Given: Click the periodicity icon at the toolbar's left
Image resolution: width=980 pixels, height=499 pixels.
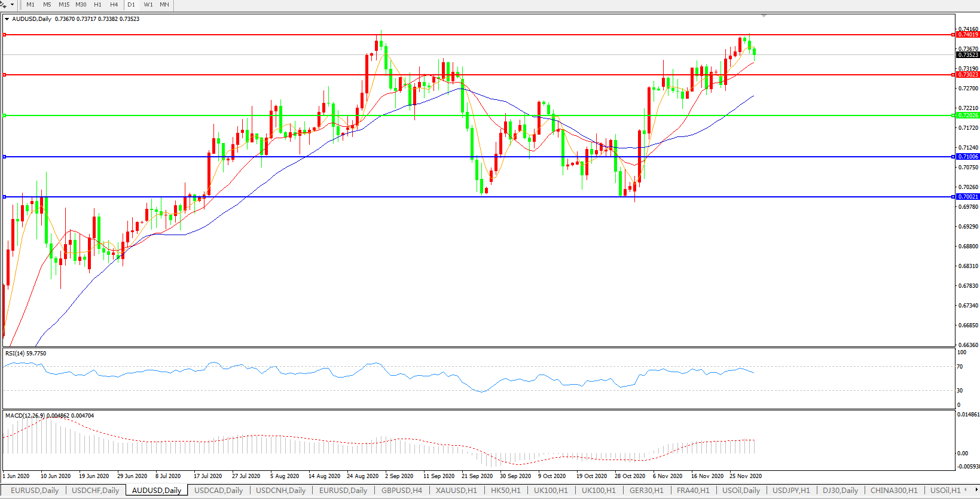Looking at the screenshot, I should click(x=4, y=4).
